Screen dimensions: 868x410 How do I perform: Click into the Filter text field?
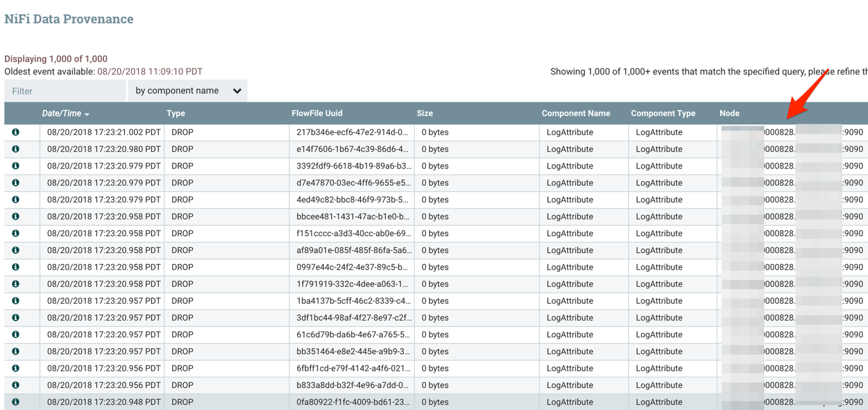click(64, 91)
